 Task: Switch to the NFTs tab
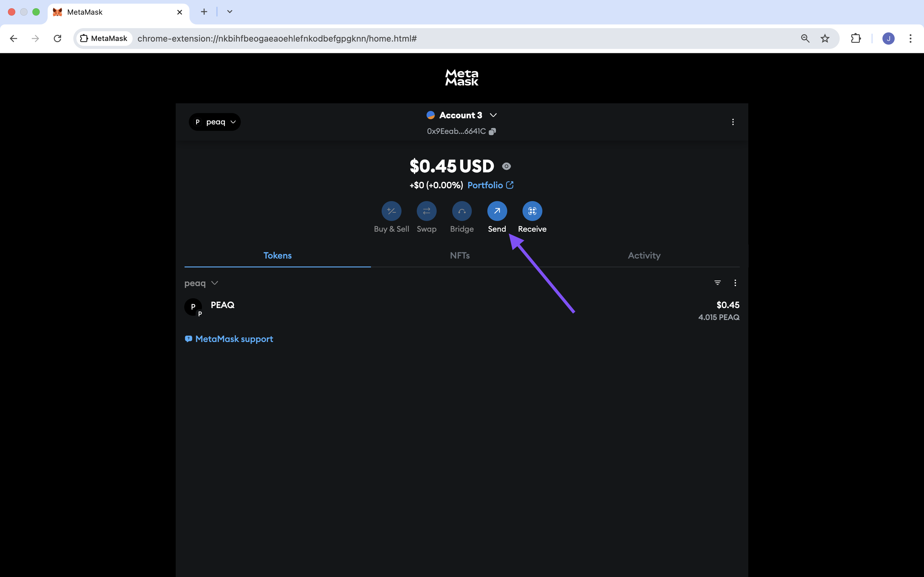point(460,255)
